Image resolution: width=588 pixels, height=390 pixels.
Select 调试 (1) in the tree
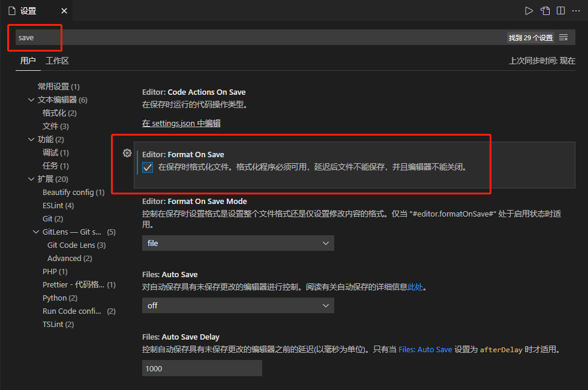[55, 152]
